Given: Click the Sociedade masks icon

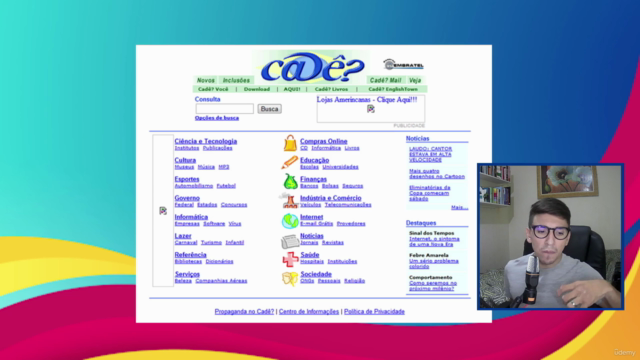Looking at the screenshot, I should coord(290,279).
